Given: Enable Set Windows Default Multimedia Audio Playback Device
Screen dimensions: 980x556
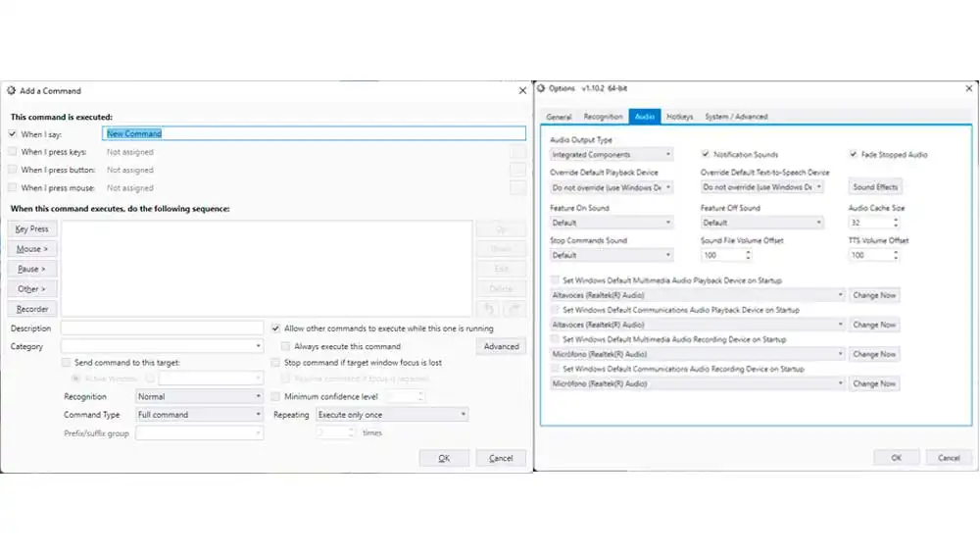Looking at the screenshot, I should (x=555, y=280).
